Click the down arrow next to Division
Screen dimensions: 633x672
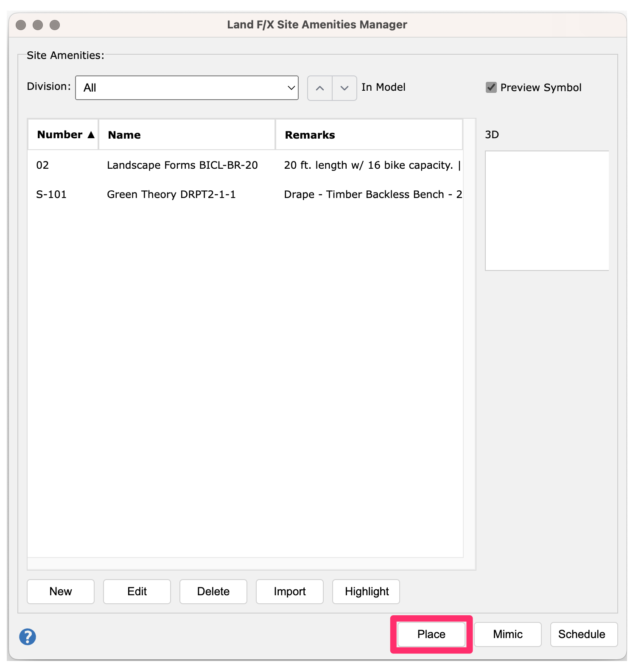point(345,88)
